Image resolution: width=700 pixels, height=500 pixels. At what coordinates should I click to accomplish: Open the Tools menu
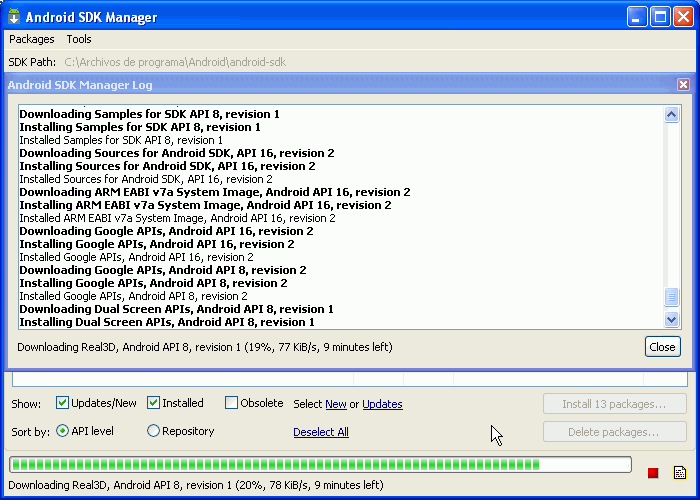pos(79,39)
